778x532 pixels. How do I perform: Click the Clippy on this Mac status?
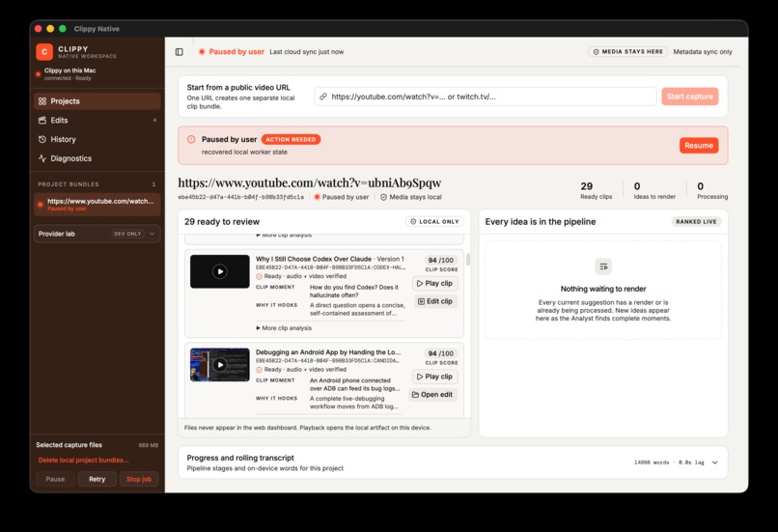click(69, 74)
